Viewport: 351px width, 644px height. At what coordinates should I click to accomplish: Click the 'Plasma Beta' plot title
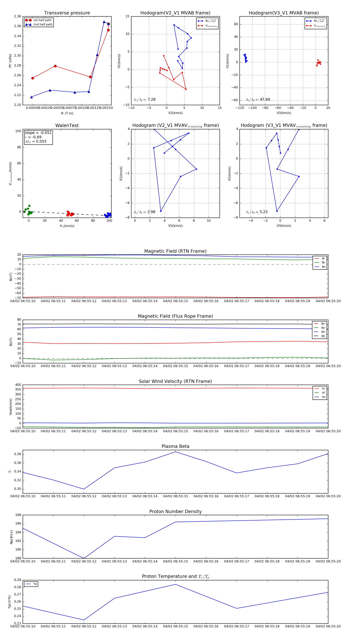click(175, 446)
